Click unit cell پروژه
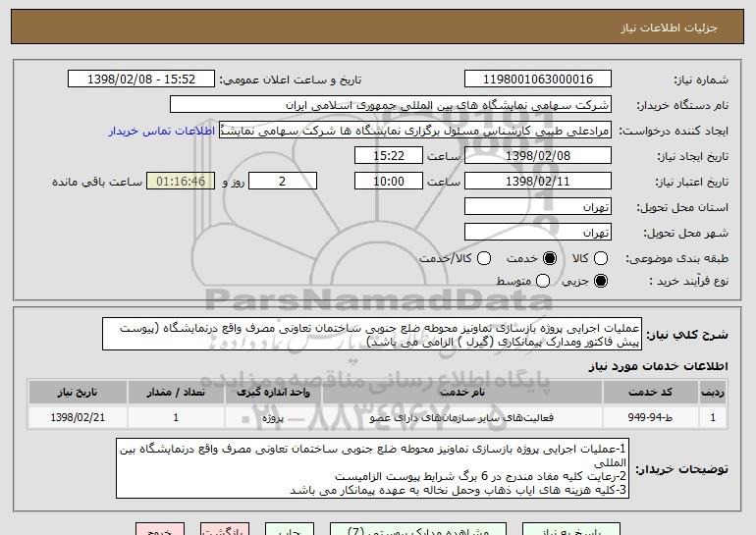 273,417
